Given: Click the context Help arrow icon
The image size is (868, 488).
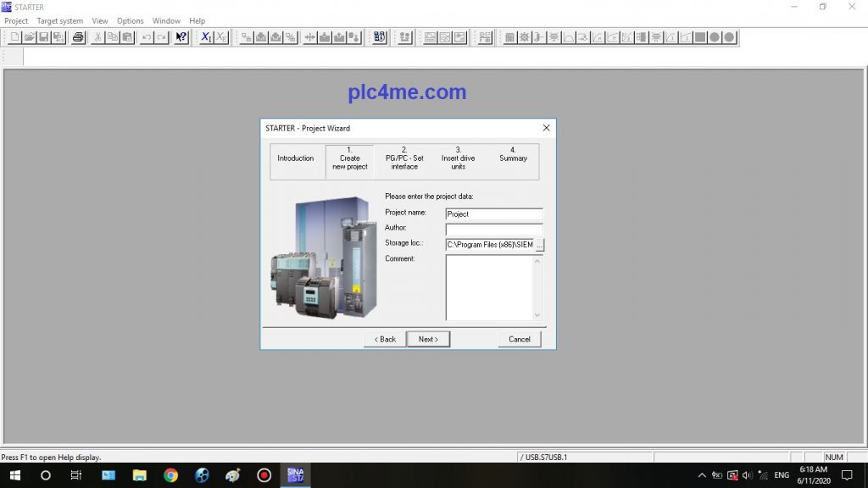Looking at the screenshot, I should point(181,37).
